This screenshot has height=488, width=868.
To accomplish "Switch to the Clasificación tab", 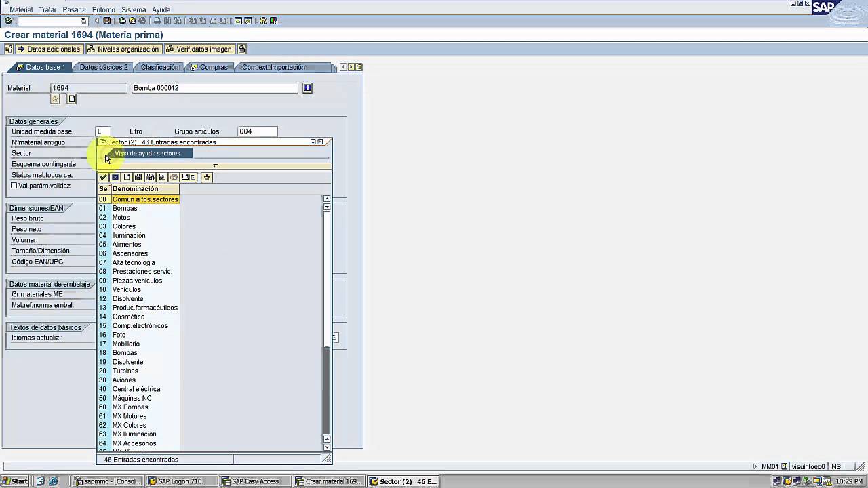I will (x=160, y=67).
